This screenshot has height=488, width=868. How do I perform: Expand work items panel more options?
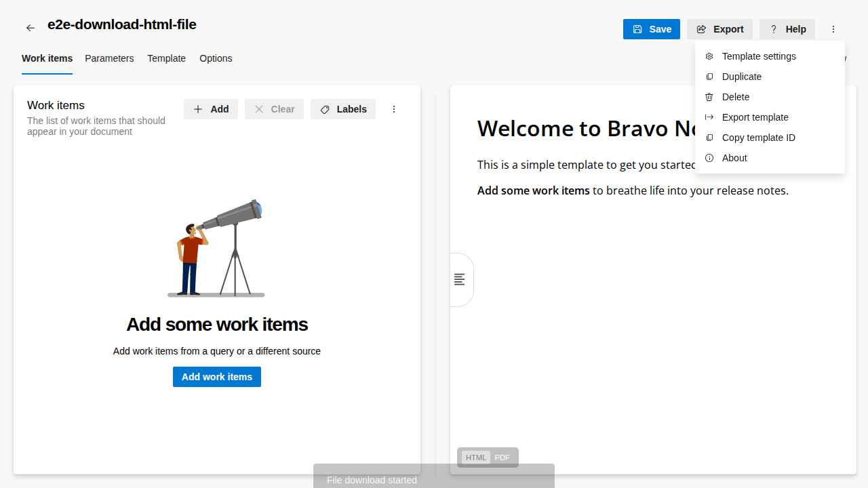pos(394,109)
